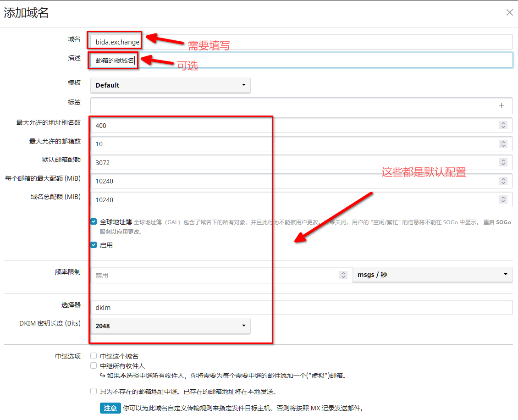Click the 描述 text field
Viewport: 518px width, 420px height.
point(321,61)
